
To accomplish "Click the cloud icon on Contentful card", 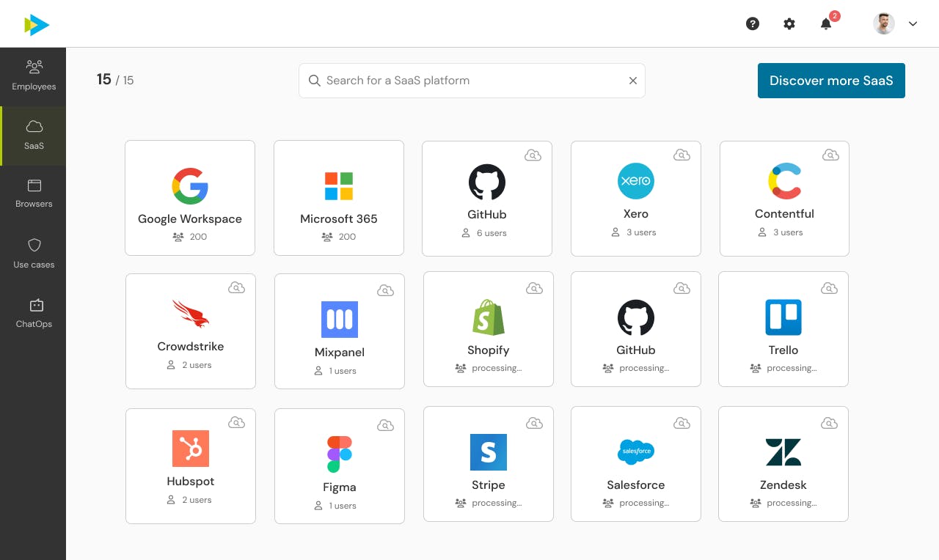I will pos(830,155).
